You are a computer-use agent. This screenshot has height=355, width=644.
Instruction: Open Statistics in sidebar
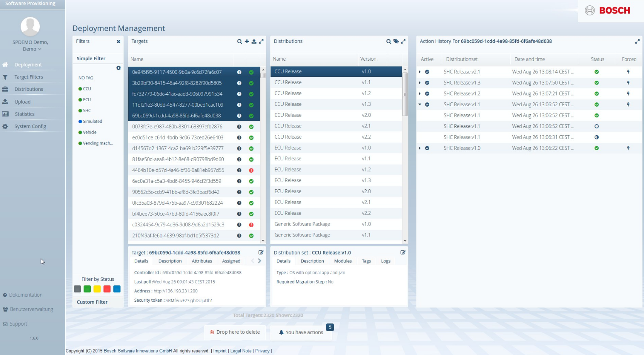pyautogui.click(x=25, y=114)
